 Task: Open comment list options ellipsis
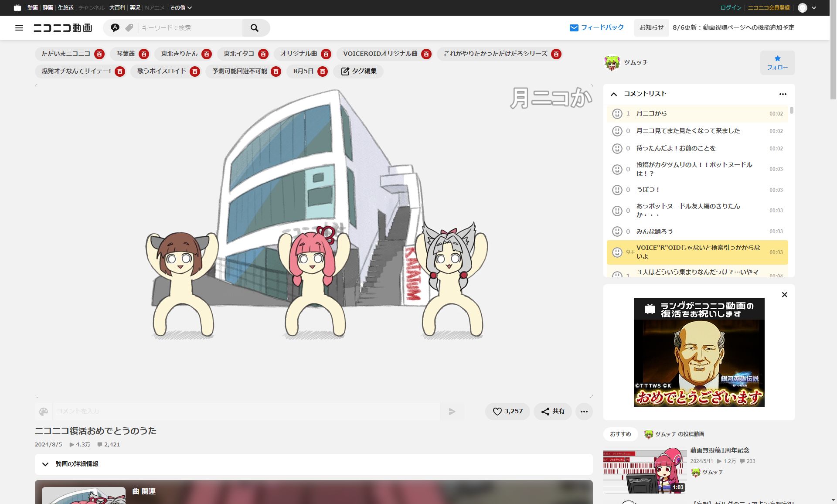pyautogui.click(x=783, y=94)
